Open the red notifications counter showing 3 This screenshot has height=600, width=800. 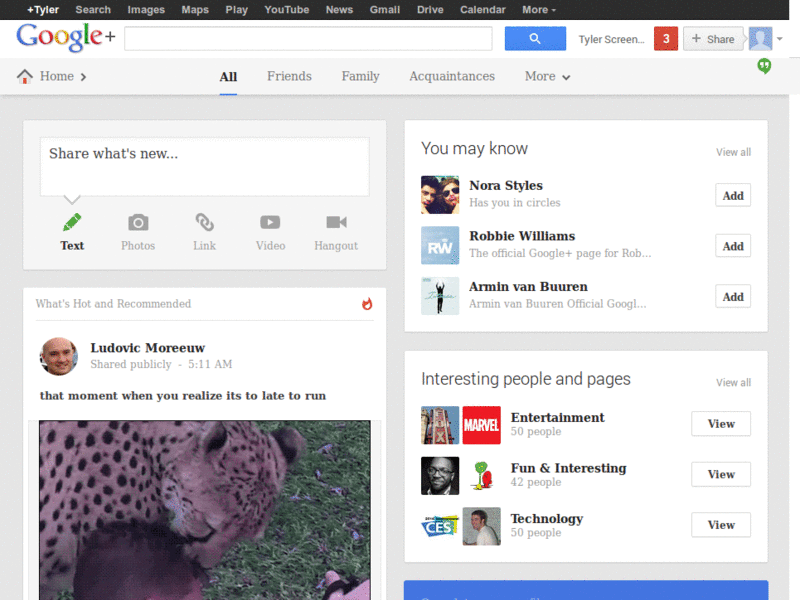point(666,39)
